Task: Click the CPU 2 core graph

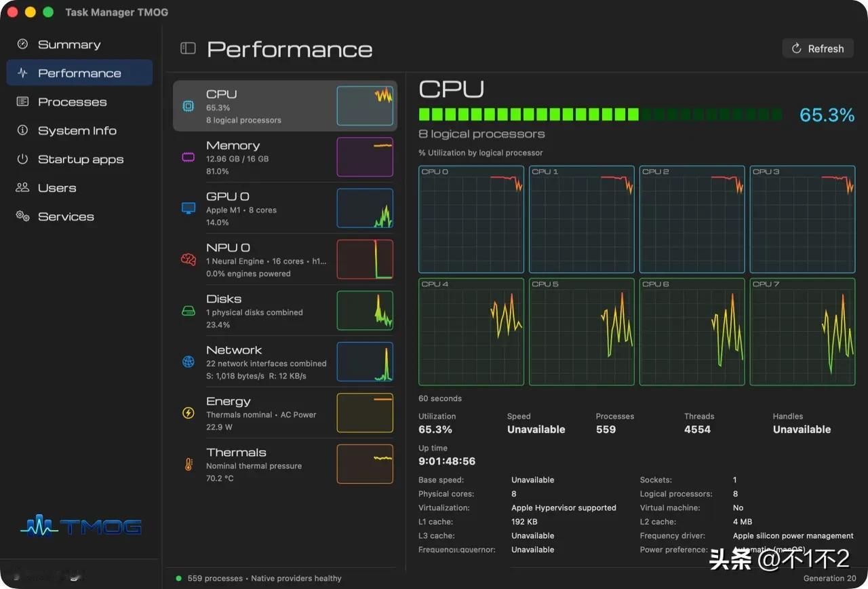Action: pyautogui.click(x=692, y=219)
